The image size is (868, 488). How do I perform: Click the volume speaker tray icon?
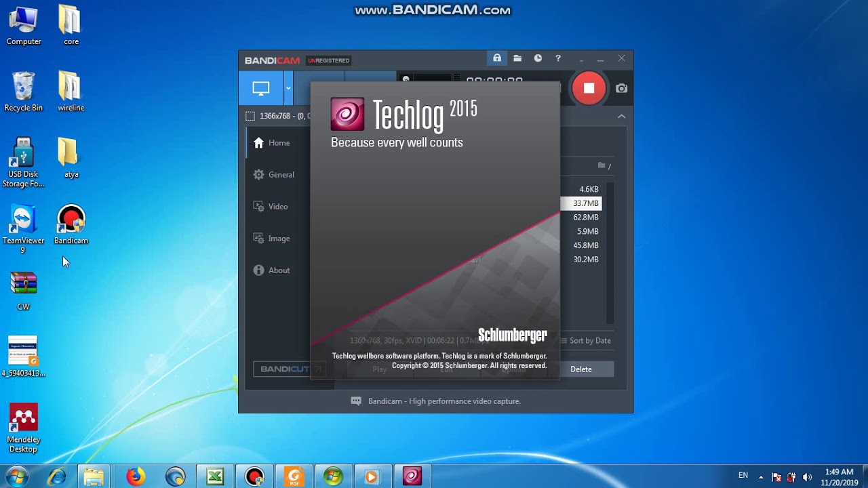coord(807,476)
